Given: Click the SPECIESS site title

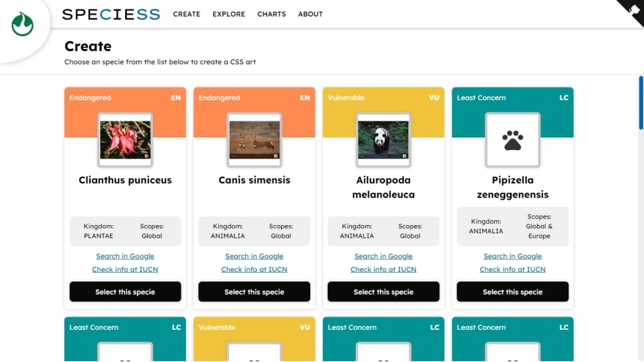Looking at the screenshot, I should (111, 15).
